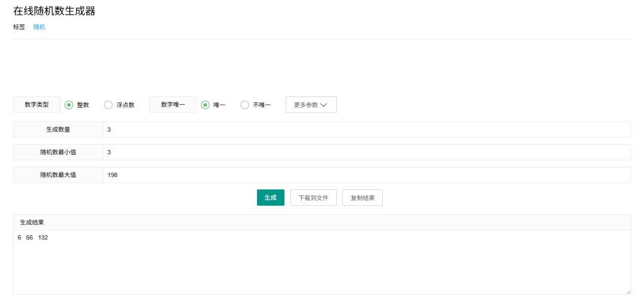Image resolution: width=644 pixels, height=306 pixels.
Task: Grab the result textarea corner handle
Action: pos(628,291)
